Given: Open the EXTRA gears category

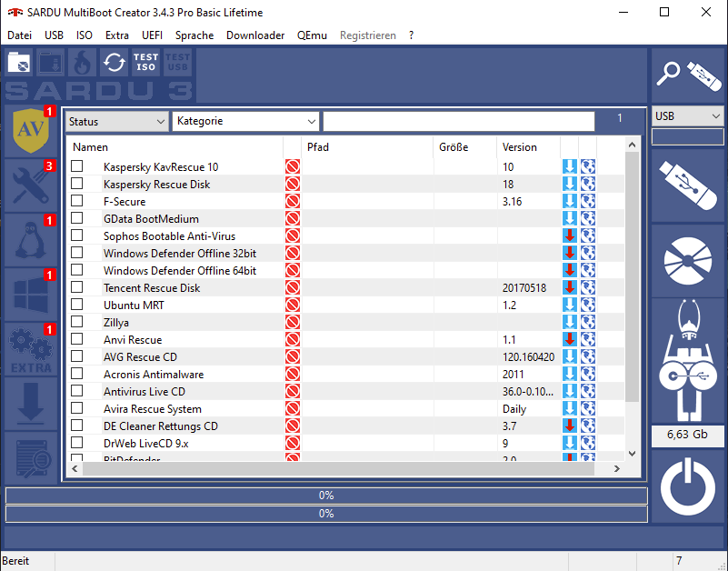Looking at the screenshot, I should click(31, 349).
